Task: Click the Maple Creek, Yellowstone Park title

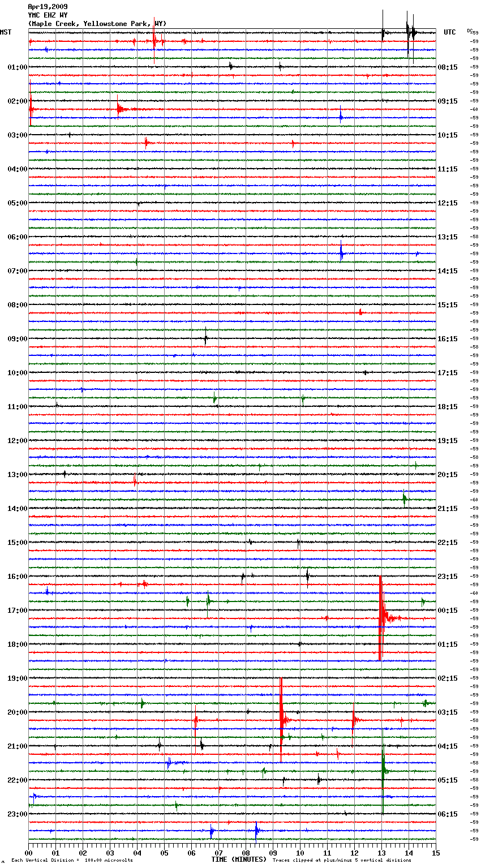Action: click(x=97, y=24)
